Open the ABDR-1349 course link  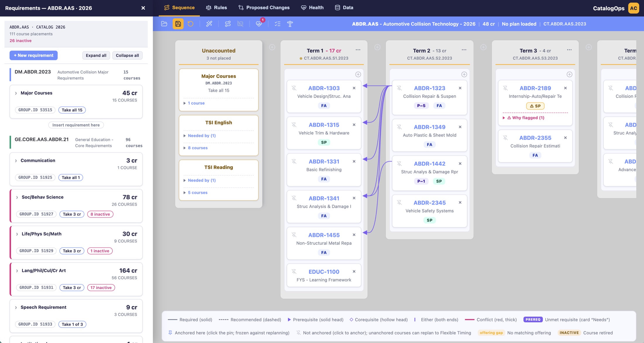[429, 127]
